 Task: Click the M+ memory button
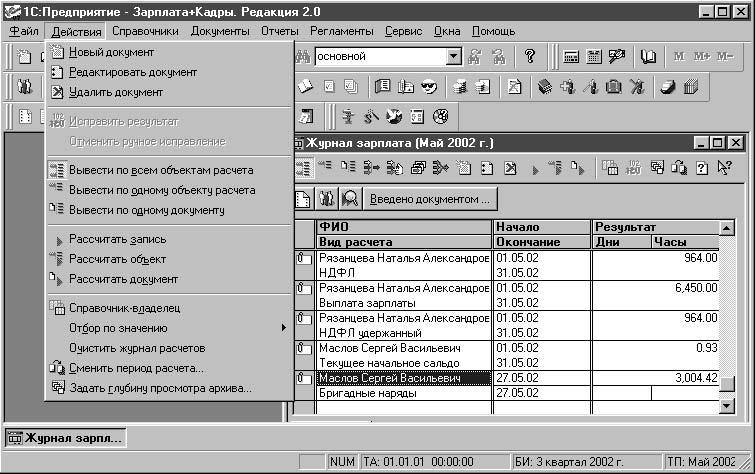[702, 56]
